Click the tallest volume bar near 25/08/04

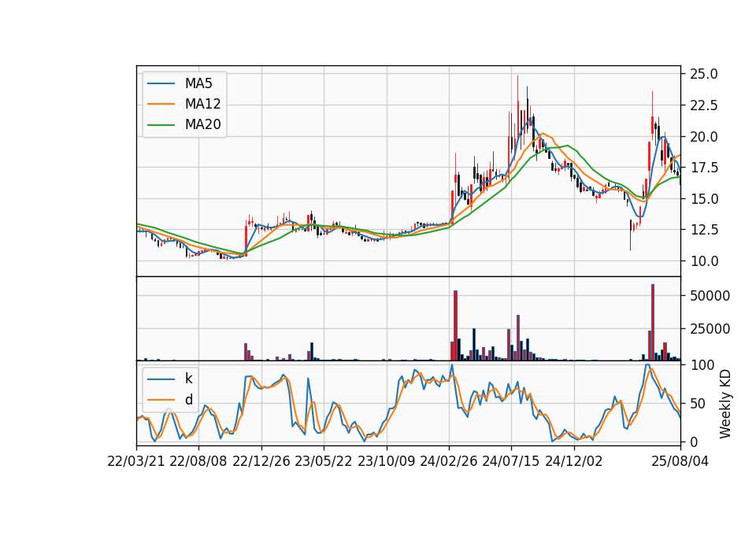tap(653, 323)
